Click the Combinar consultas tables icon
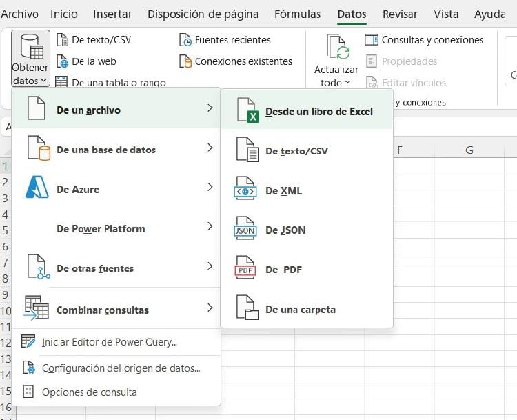Viewport: 517px width, 420px height. (37, 308)
